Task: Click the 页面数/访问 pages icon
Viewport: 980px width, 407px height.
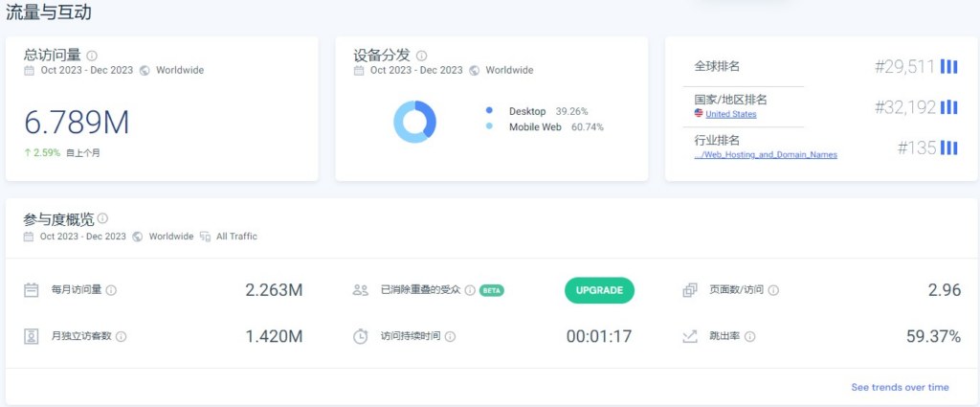Action: pyautogui.click(x=690, y=290)
